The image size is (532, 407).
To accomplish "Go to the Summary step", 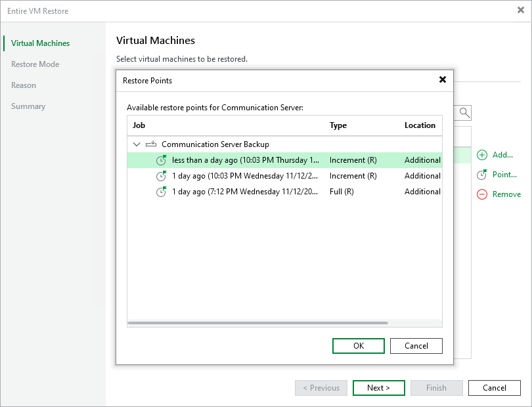I will click(x=28, y=106).
